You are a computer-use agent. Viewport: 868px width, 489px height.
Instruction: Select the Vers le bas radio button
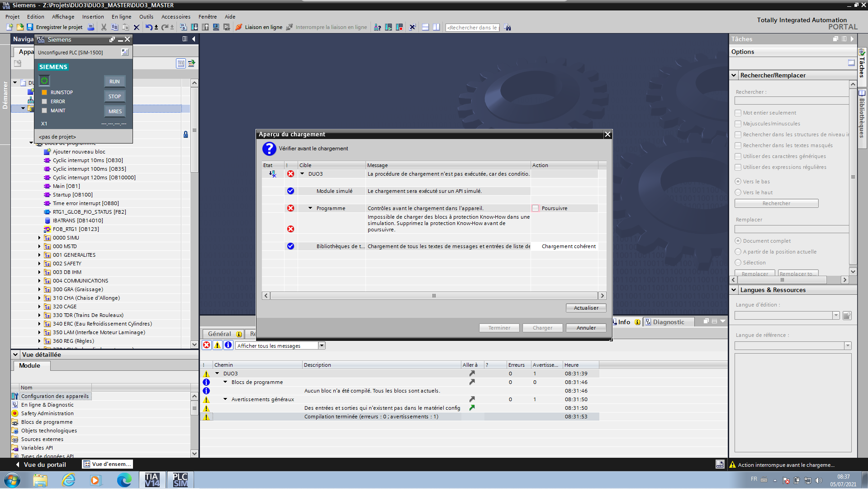[x=738, y=182]
